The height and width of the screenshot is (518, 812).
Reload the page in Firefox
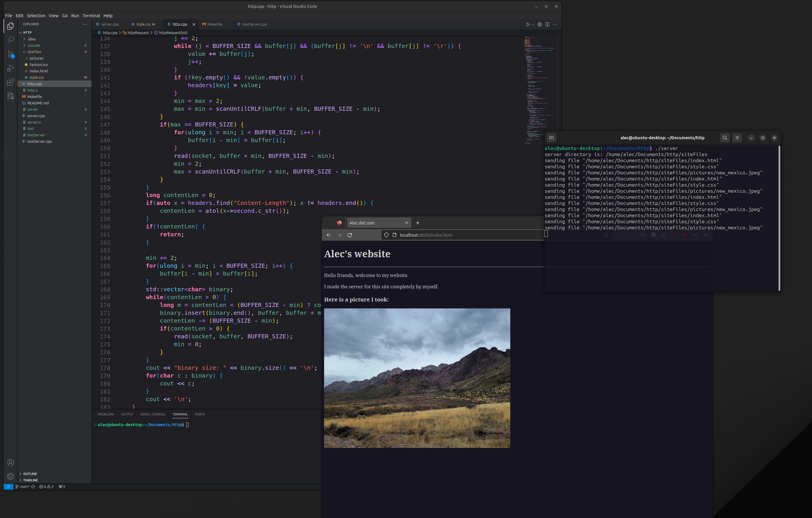coord(350,235)
